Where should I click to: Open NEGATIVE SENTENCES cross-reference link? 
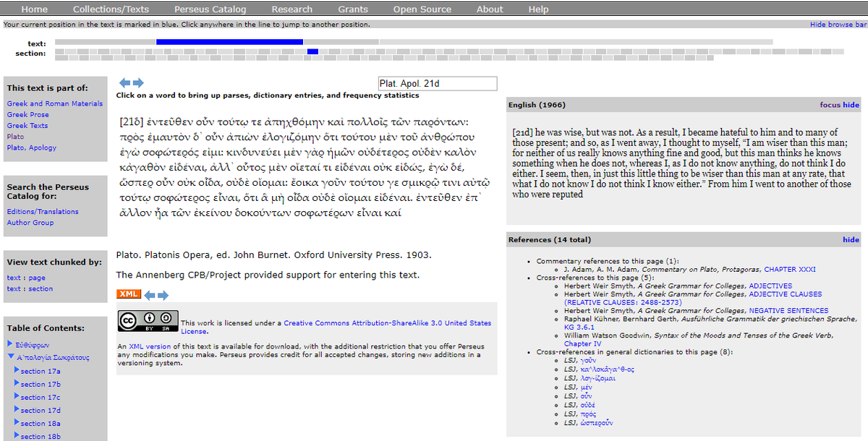coord(790,311)
